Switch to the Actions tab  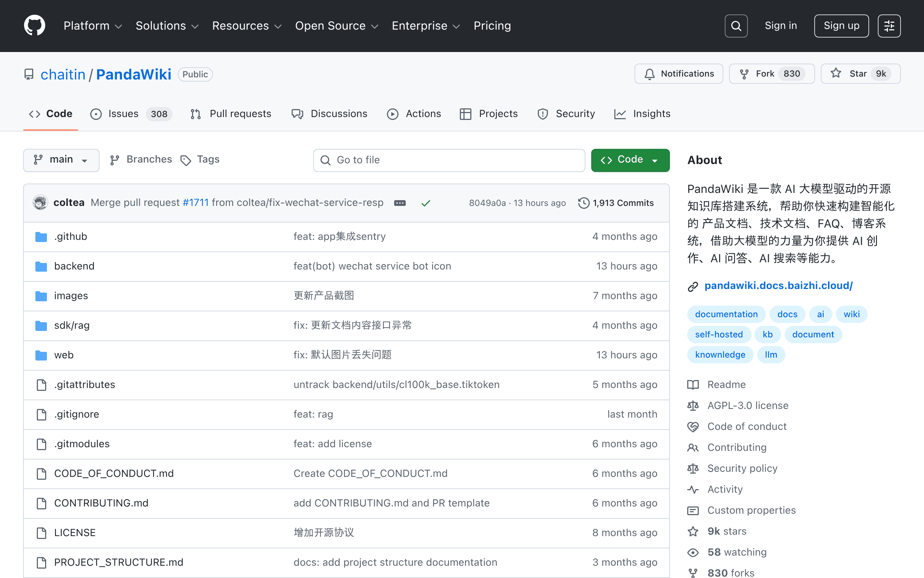(414, 114)
